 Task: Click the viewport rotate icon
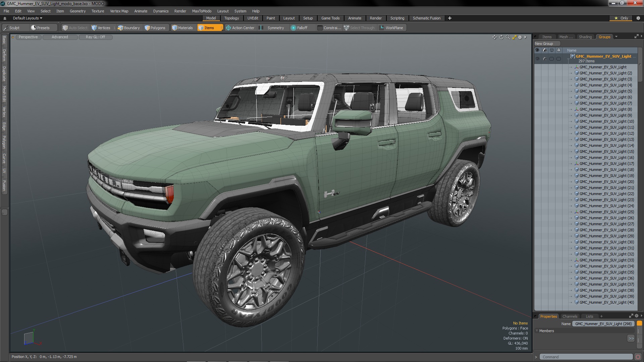tap(501, 37)
